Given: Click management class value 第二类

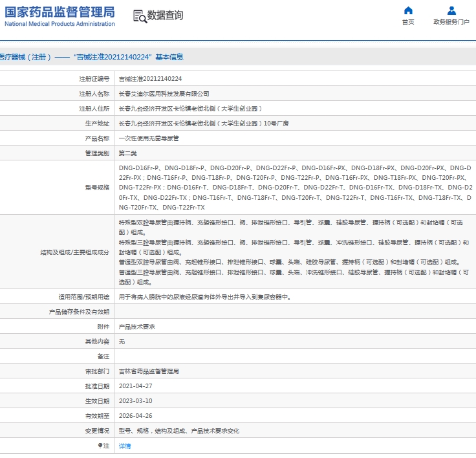Looking at the screenshot, I should (128, 153).
